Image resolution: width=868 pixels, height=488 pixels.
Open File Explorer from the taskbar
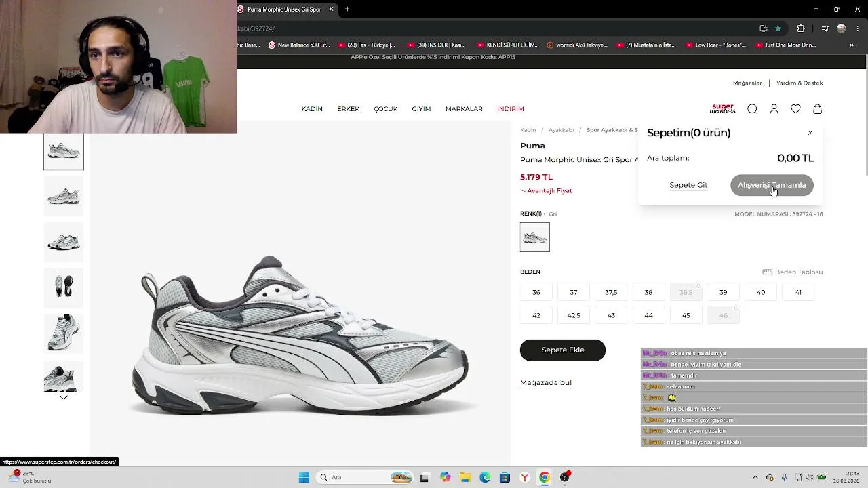click(465, 477)
